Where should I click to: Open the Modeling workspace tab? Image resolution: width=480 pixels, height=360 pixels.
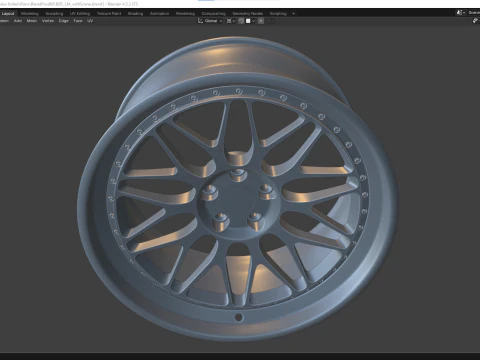click(x=30, y=14)
